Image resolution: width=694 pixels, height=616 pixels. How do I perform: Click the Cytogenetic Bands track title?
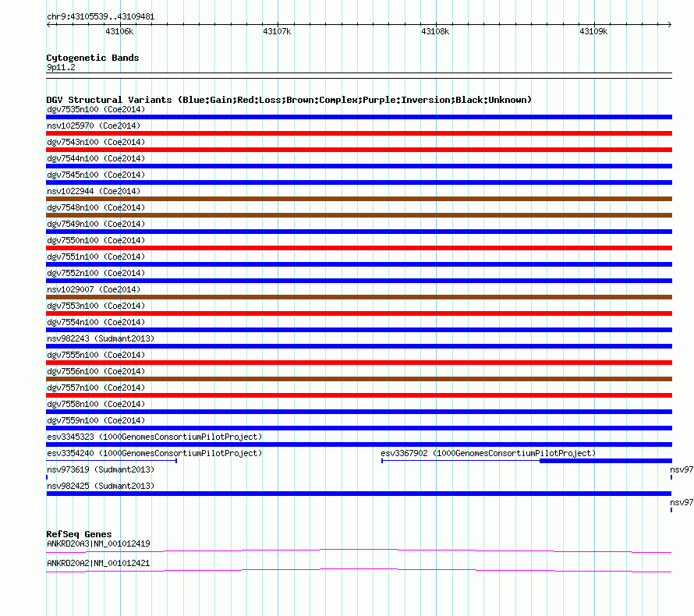click(93, 58)
